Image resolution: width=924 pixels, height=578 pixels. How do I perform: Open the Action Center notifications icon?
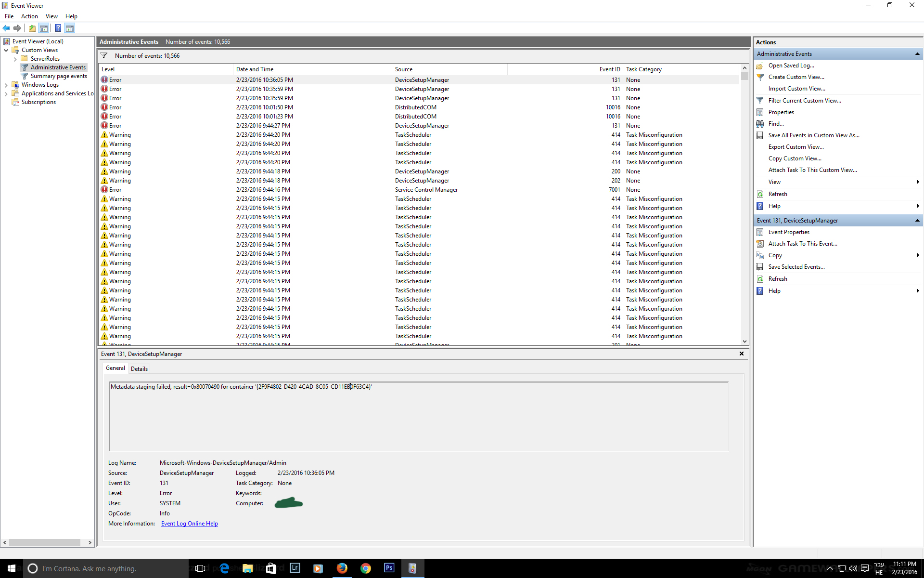pos(865,568)
